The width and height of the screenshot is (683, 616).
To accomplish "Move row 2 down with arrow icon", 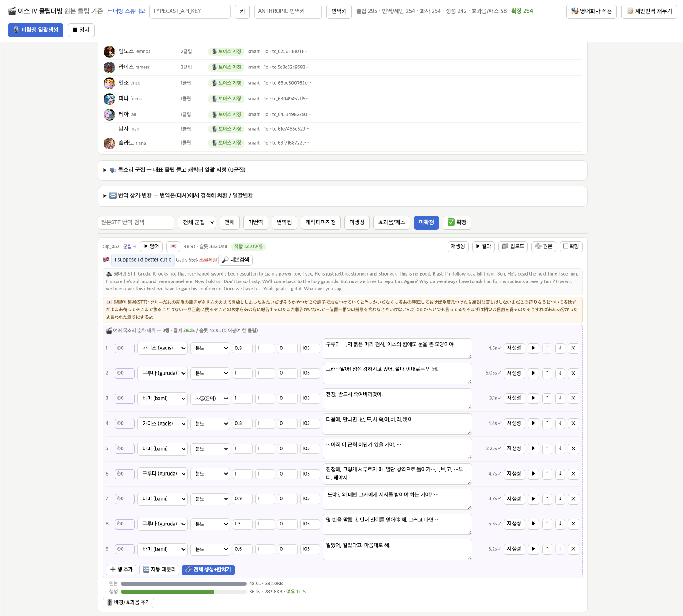I will [560, 373].
